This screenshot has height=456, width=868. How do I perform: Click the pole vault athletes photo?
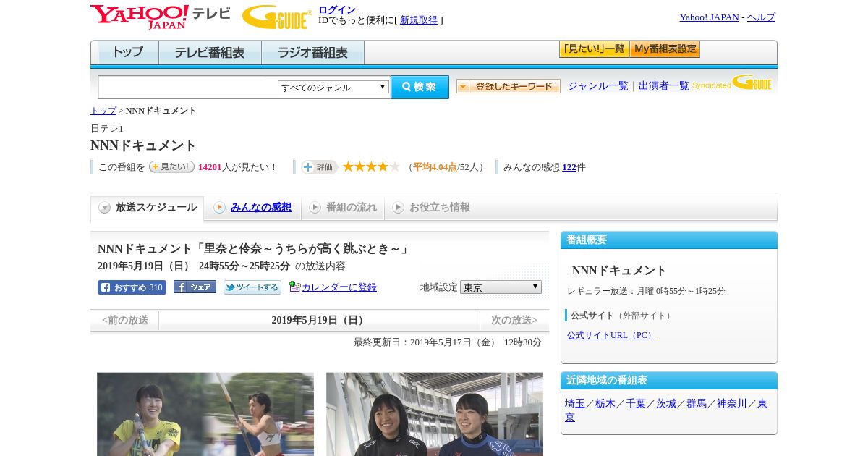coord(205,414)
